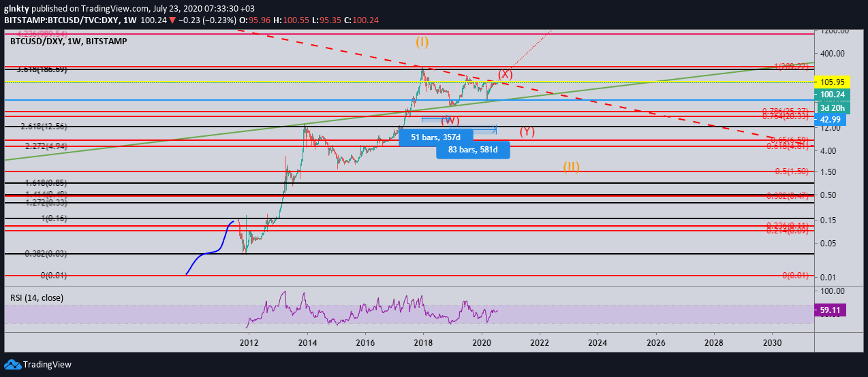Image resolution: width=868 pixels, height=377 pixels.
Task: Click the green 100.24 current price label
Action: (x=833, y=95)
